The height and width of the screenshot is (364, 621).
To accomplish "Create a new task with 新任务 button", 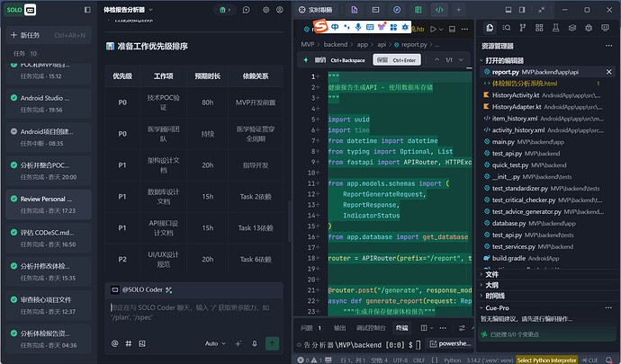I will [49, 35].
